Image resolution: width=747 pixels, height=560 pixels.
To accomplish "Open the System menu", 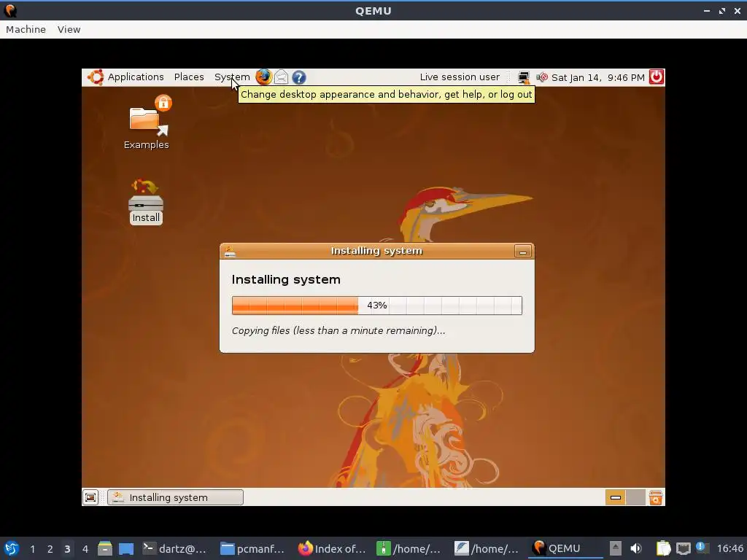I will point(232,77).
